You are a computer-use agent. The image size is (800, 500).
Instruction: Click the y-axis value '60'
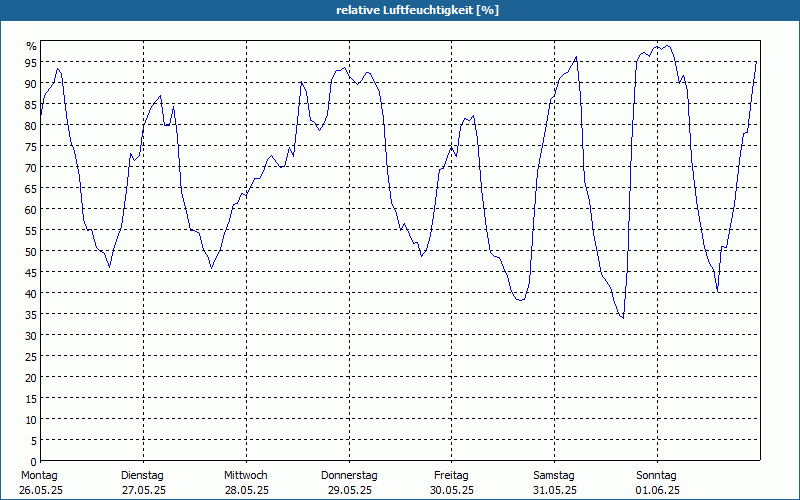pyautogui.click(x=31, y=210)
